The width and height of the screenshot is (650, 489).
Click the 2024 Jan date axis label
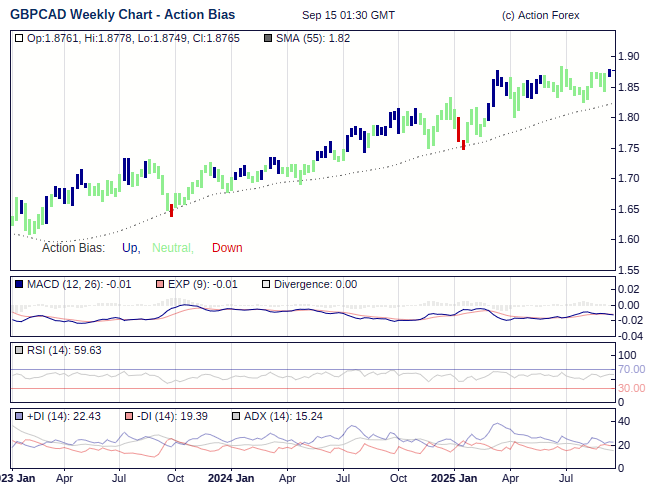pyautogui.click(x=231, y=478)
